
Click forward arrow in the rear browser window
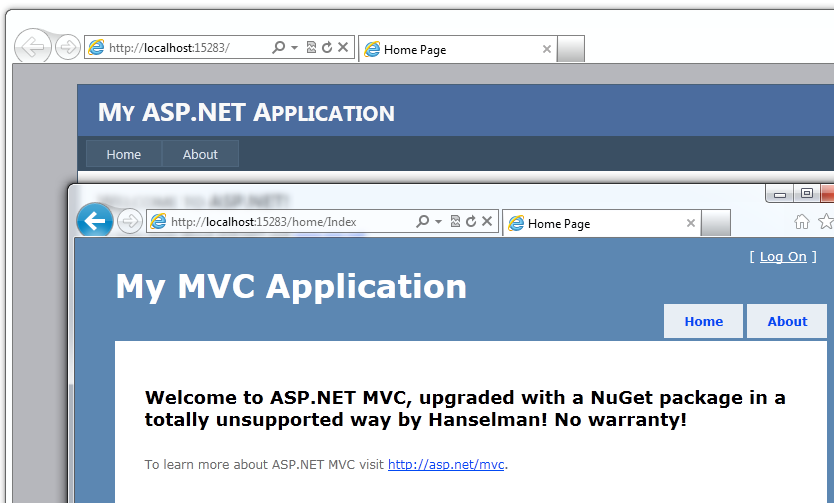point(68,47)
